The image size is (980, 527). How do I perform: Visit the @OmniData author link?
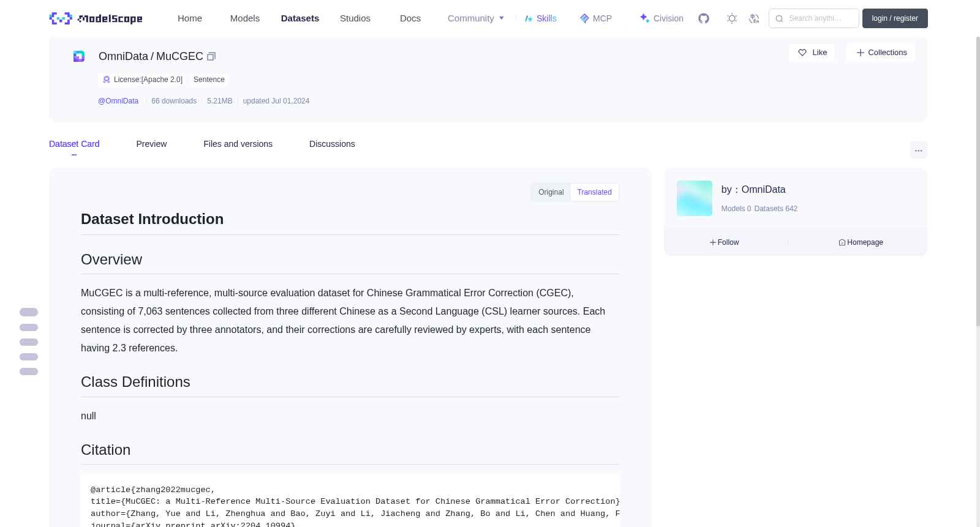tap(118, 101)
